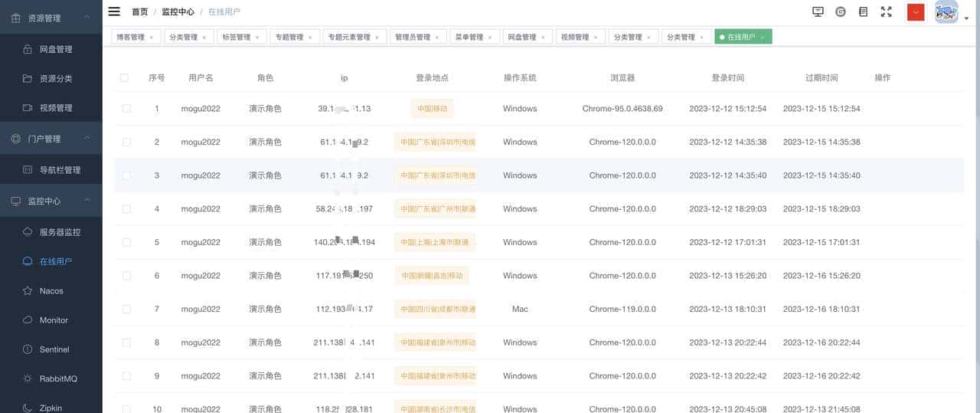Click the cloud icon beside 服务器监控
980x413 pixels.
tap(28, 231)
